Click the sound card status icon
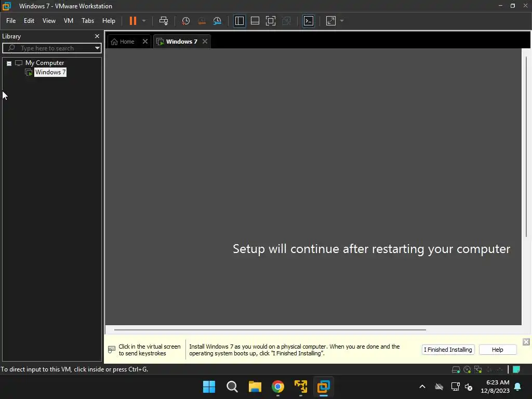This screenshot has width=532, height=399. click(x=500, y=369)
